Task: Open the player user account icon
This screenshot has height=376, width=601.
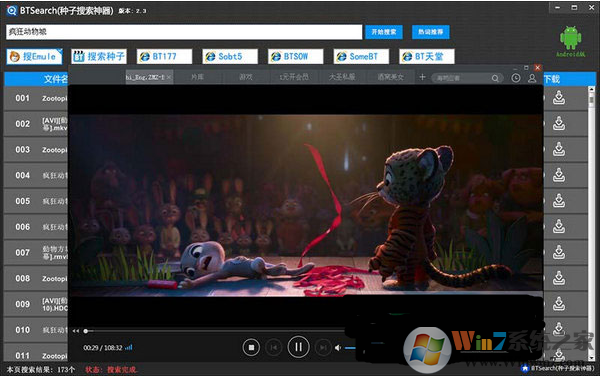Action: tap(532, 78)
